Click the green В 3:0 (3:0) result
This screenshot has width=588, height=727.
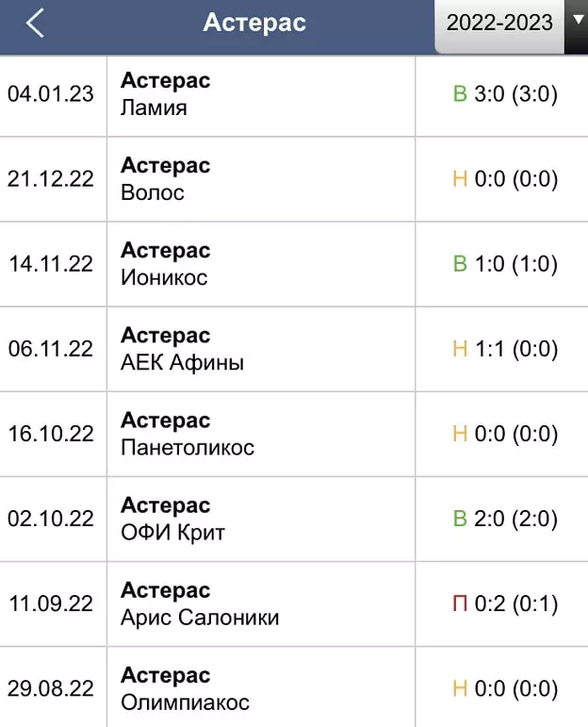click(x=505, y=94)
